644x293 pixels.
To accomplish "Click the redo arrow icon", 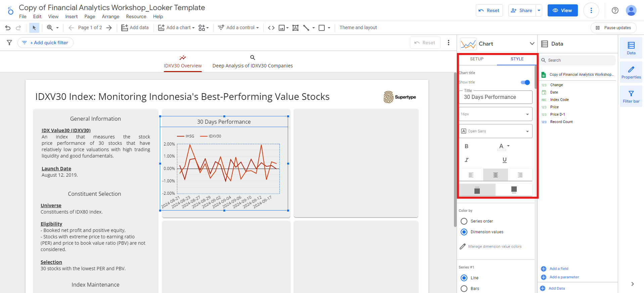I will (18, 28).
